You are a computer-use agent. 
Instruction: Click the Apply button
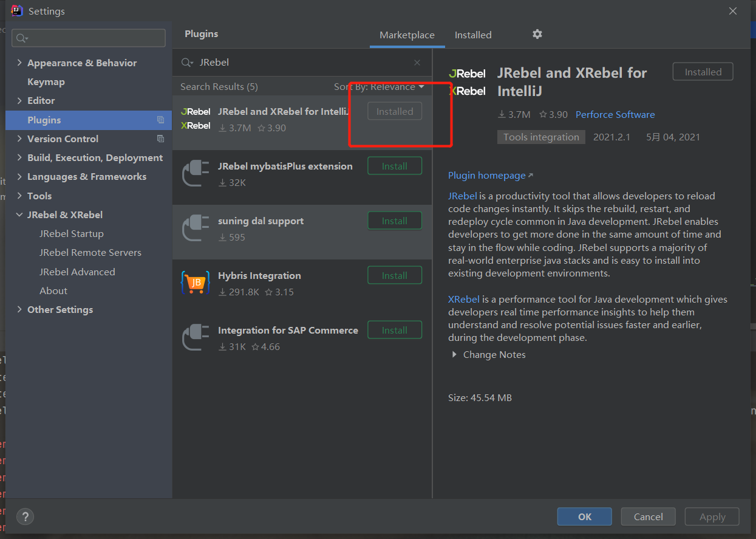point(712,517)
